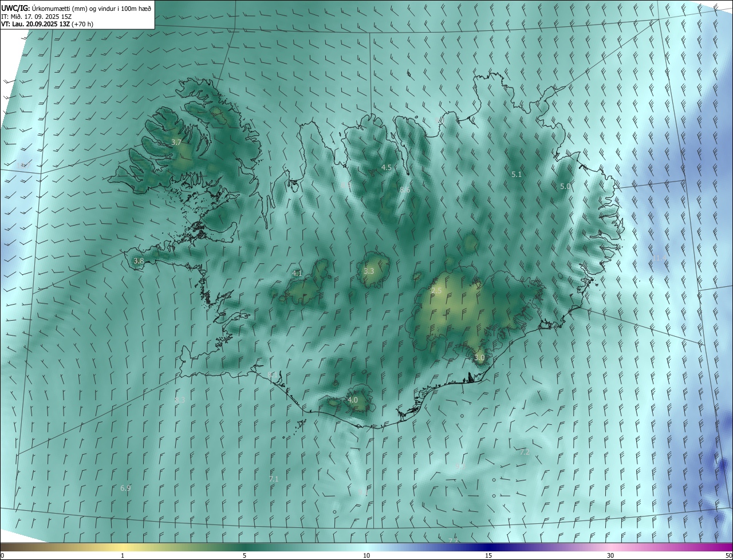Click the 3.0 map value

pos(479,357)
